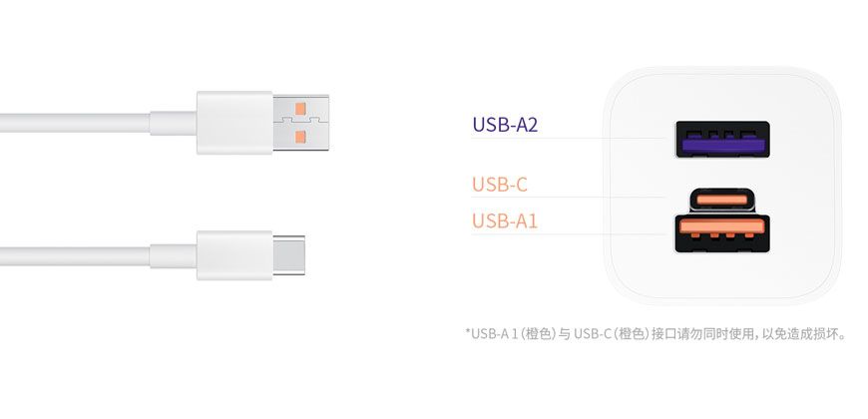This screenshot has width=868, height=419.
Task: Click upper orange contact inside USB-A plug
Action: [x=299, y=107]
